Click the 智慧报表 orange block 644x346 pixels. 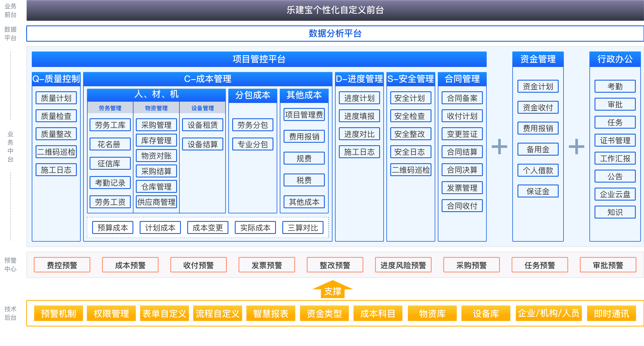pyautogui.click(x=271, y=313)
